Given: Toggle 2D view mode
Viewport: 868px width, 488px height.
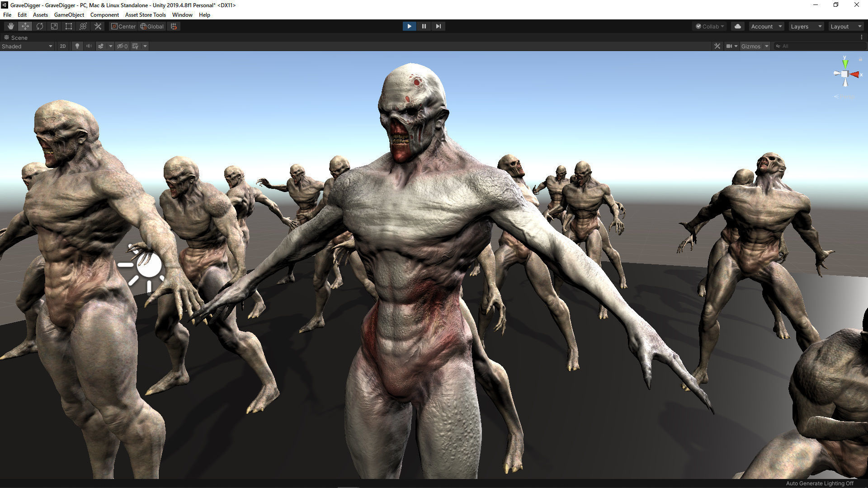Looking at the screenshot, I should [63, 46].
